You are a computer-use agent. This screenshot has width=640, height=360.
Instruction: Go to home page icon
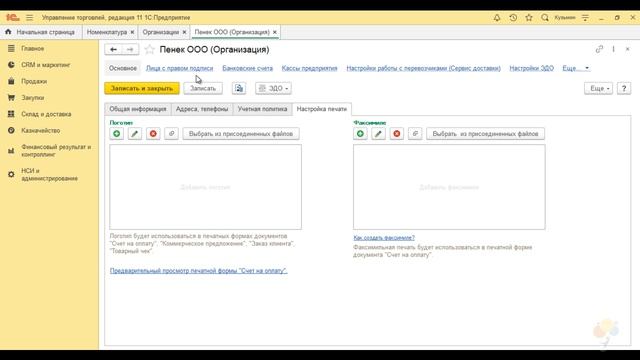pyautogui.click(x=8, y=31)
